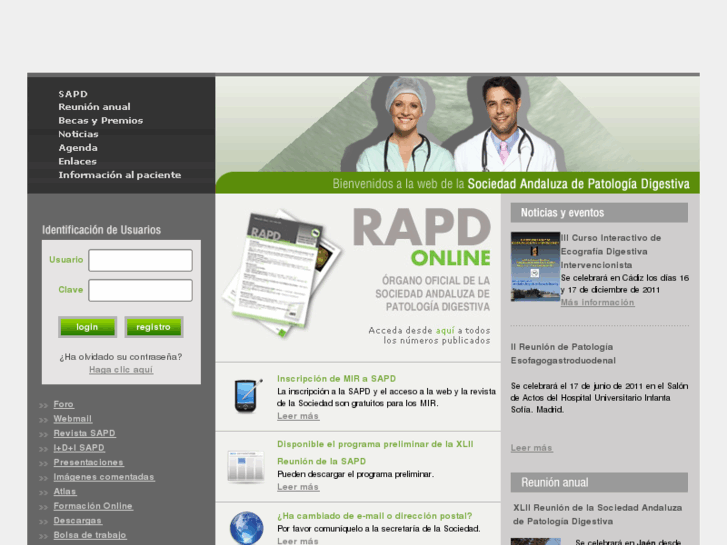Screen dimensions: 727x545
Task: Click 'Leer más' under MIR inscription
Action: coord(298,416)
